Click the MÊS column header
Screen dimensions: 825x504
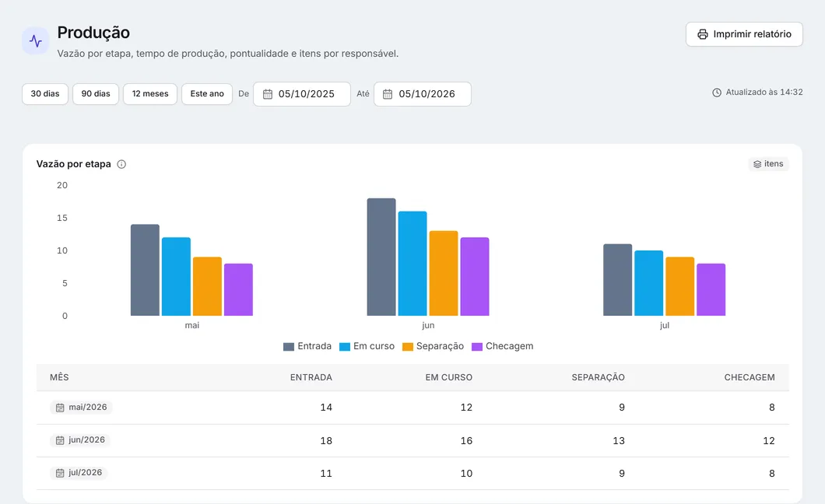click(x=59, y=377)
